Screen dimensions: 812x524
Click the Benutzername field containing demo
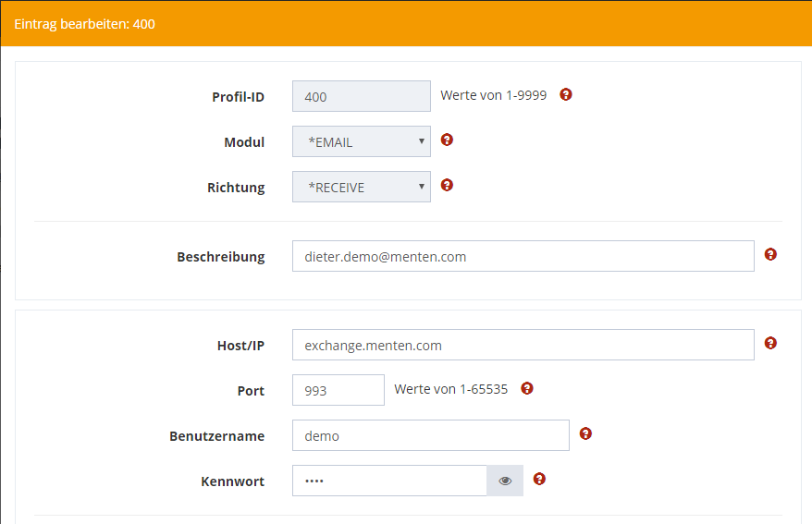click(430, 435)
